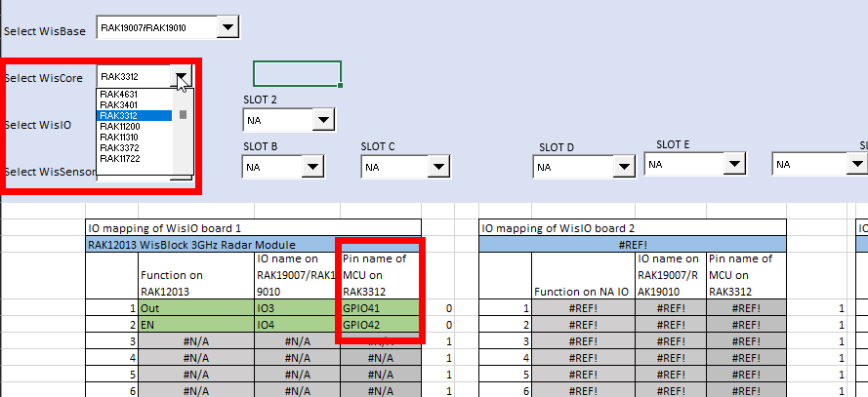Open the SLOT B dropdown arrow

311,167
